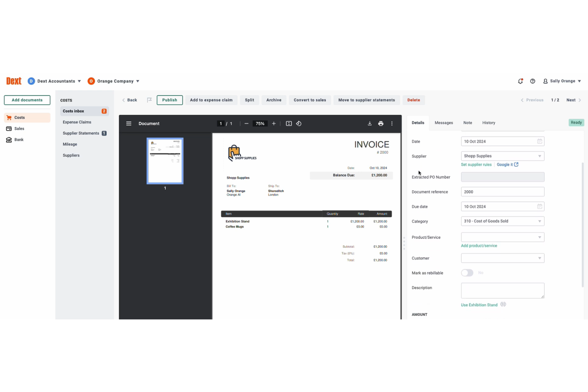Zoom out of the invoice

[x=246, y=123]
